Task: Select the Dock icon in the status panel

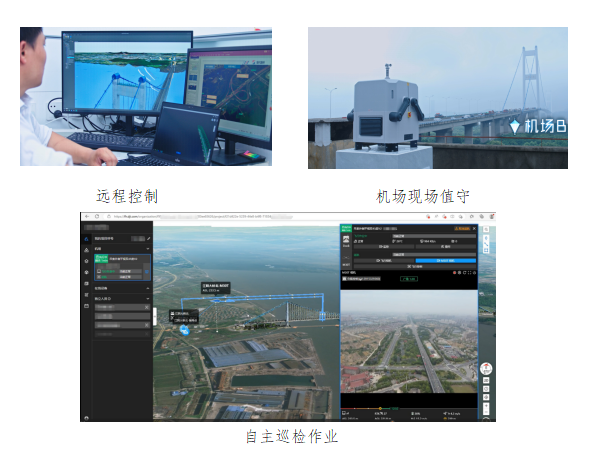Action: pos(346,241)
